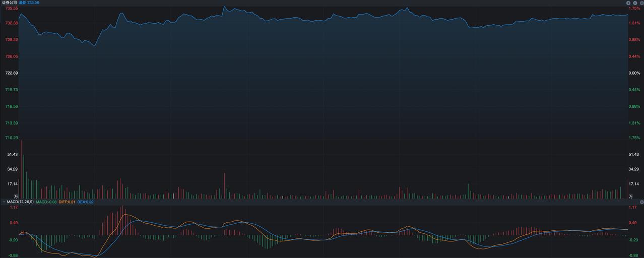
Task: Click the 726.05 price axis label
Action: pyautogui.click(x=12, y=56)
